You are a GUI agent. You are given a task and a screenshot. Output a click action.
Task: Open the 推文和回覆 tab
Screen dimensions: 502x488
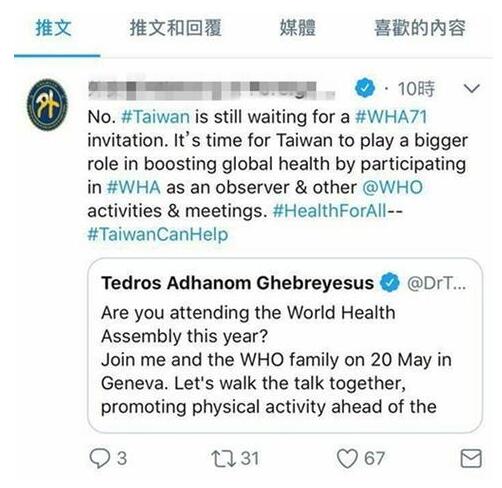click(175, 28)
